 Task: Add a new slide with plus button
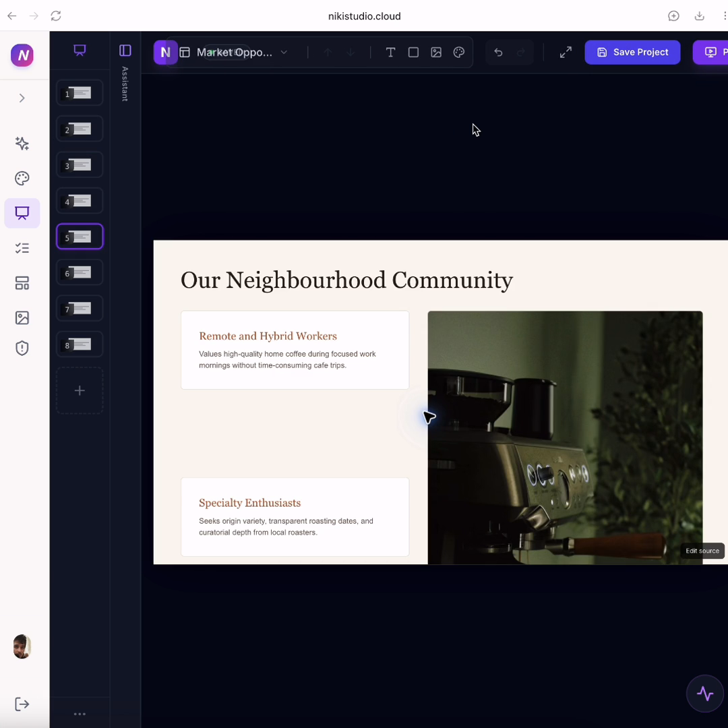coord(80,390)
